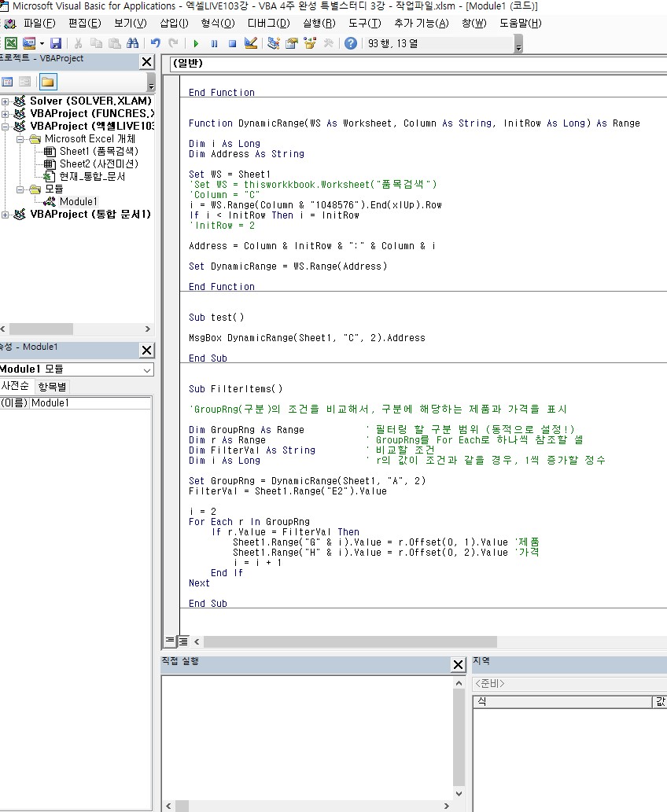Screen dimensions: 667x812
Task: Click inside the Immediate window text area
Action: 308,737
